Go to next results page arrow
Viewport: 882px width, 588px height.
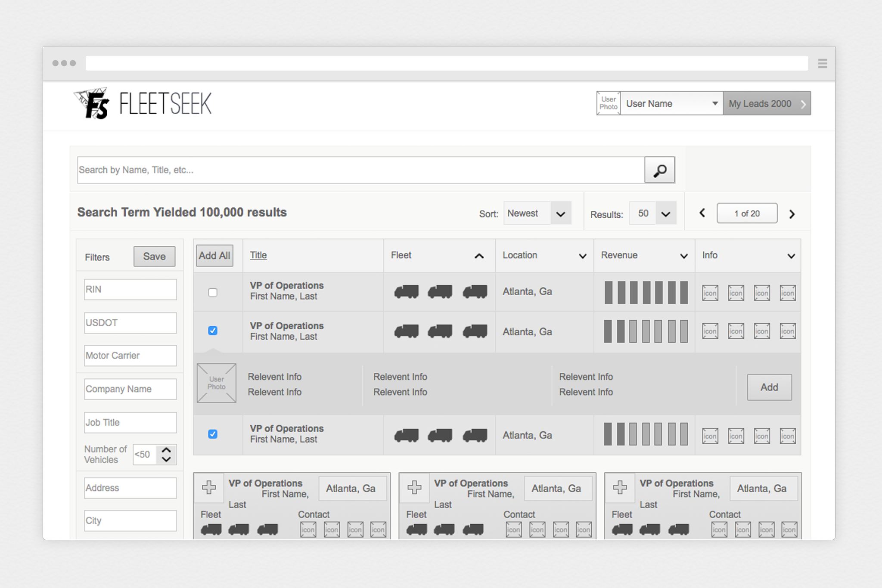click(792, 214)
